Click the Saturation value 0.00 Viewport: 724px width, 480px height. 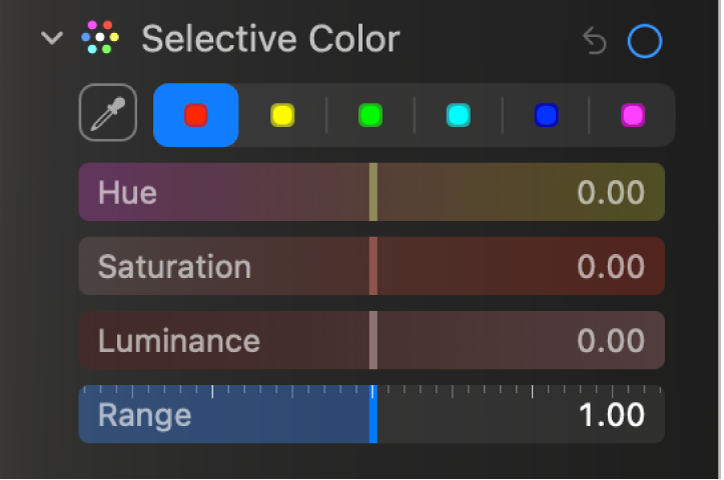coord(610,266)
